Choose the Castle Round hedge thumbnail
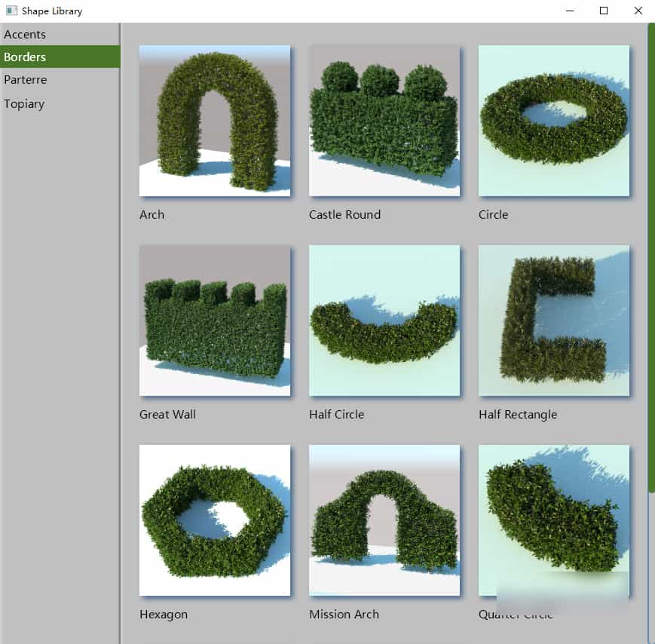This screenshot has width=655, height=644. 384,121
